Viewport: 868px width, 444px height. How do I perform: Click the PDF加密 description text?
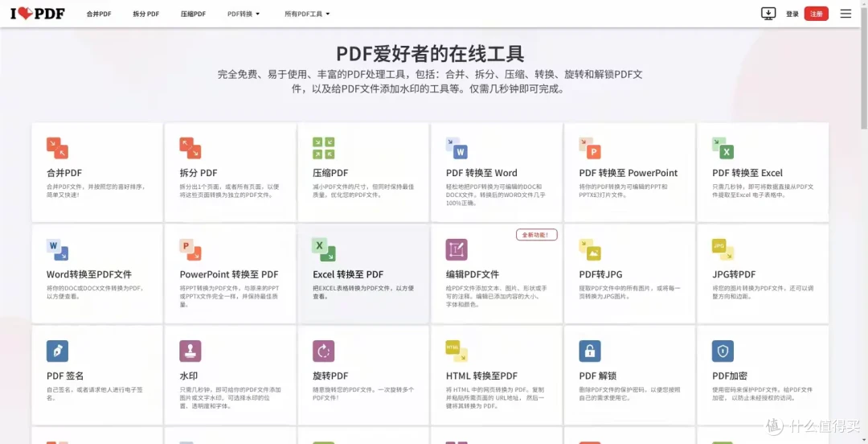[762, 393]
